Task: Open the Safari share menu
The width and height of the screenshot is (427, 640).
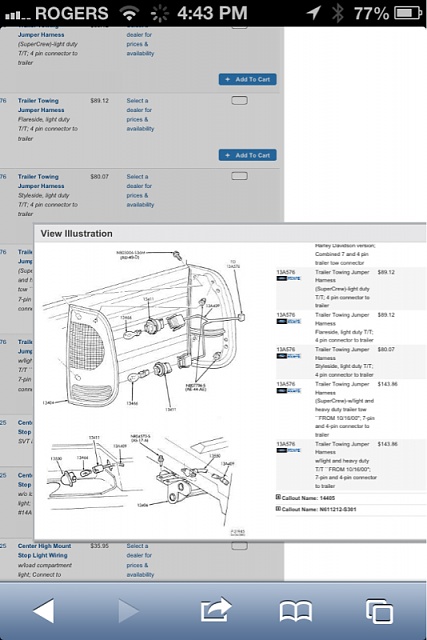Action: (x=216, y=609)
